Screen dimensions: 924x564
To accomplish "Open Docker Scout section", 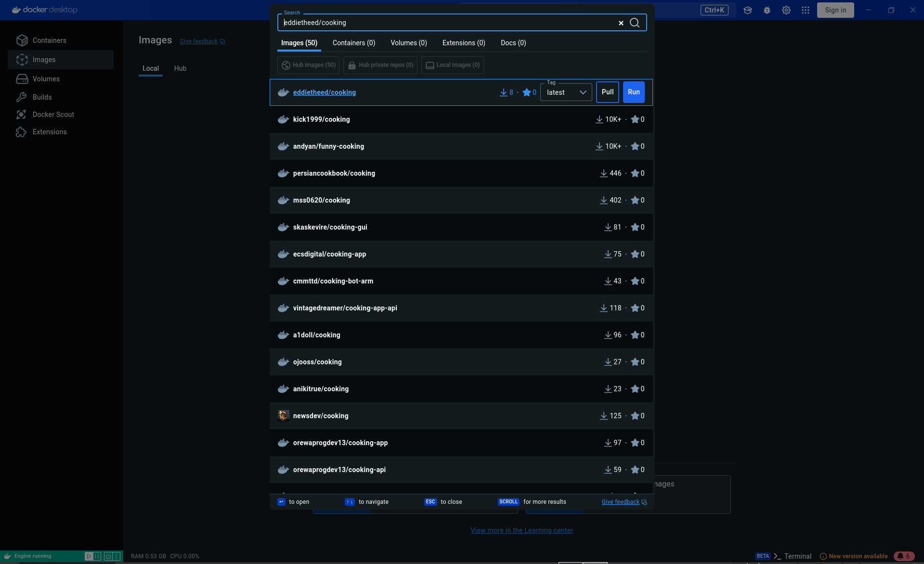I will [61, 115].
